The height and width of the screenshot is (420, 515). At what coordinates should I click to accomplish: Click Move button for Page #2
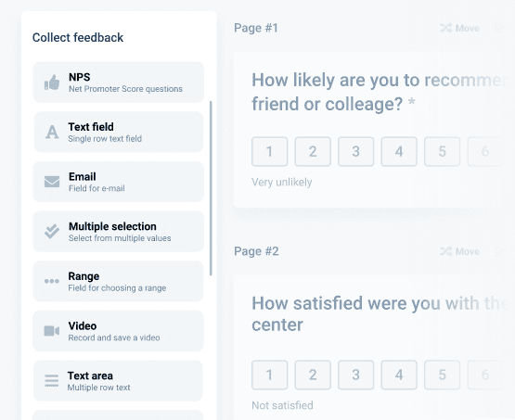(x=459, y=251)
